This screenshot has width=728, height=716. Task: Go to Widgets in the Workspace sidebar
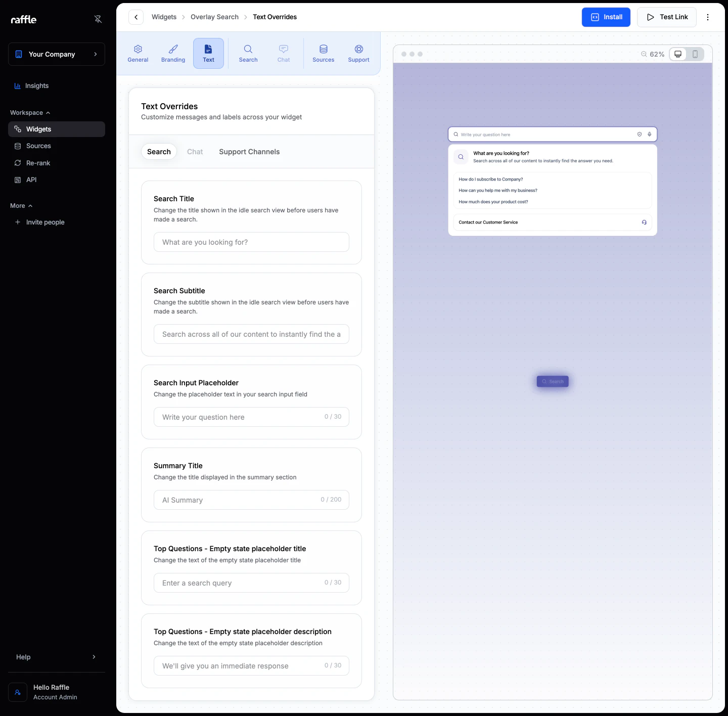point(57,129)
